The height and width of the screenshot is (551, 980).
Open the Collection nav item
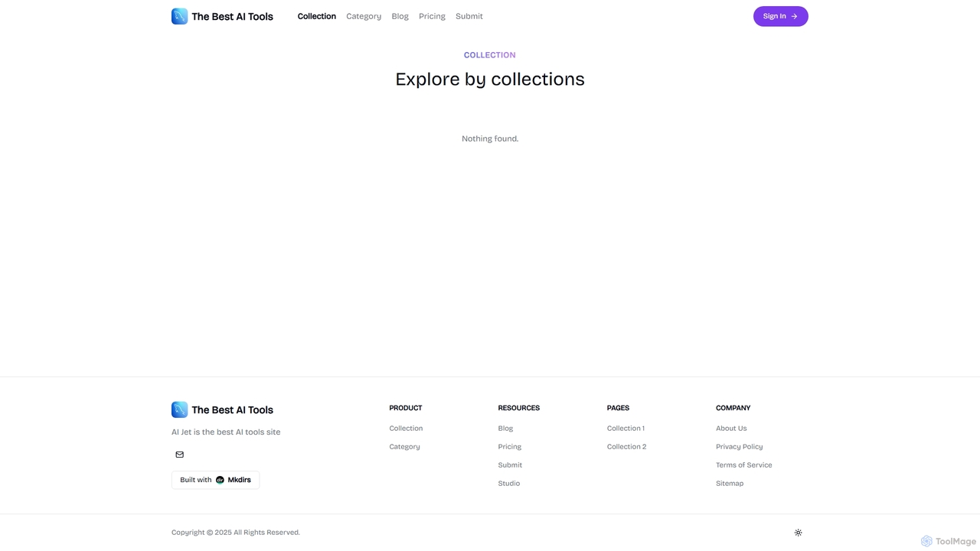tap(317, 16)
